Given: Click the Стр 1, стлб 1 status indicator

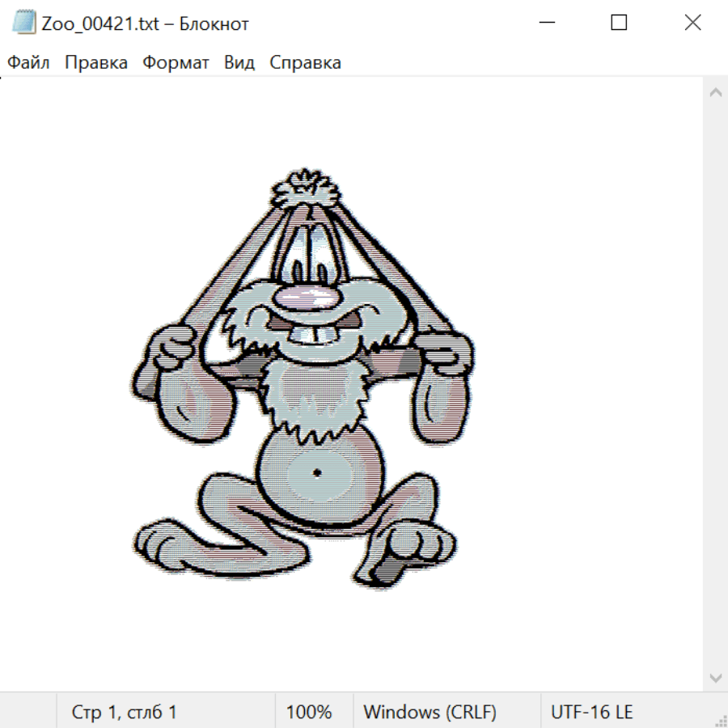Looking at the screenshot, I should coord(124,713).
